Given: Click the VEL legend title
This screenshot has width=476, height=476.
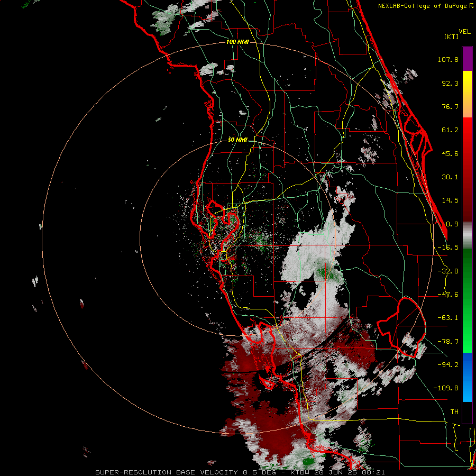Looking at the screenshot, I should point(464,32).
